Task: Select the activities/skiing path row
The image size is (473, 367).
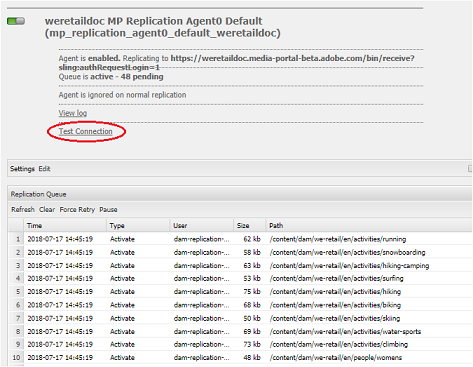Action: click(240, 318)
